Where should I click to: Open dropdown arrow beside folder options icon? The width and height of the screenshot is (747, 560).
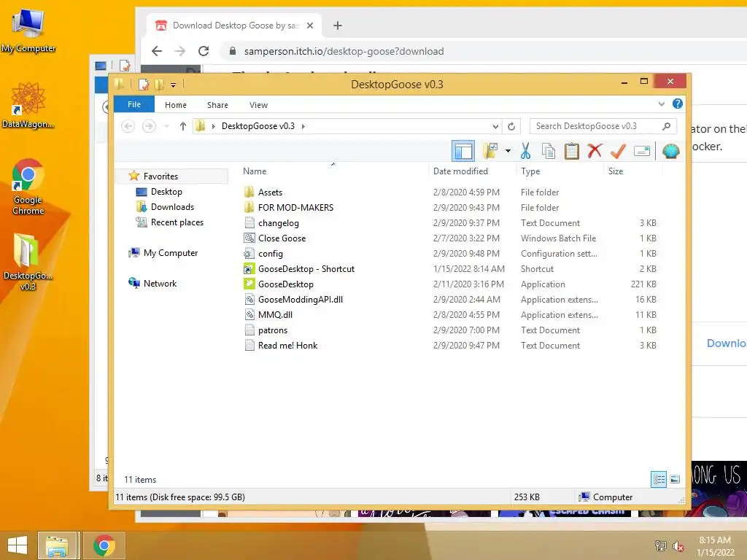[x=508, y=152]
